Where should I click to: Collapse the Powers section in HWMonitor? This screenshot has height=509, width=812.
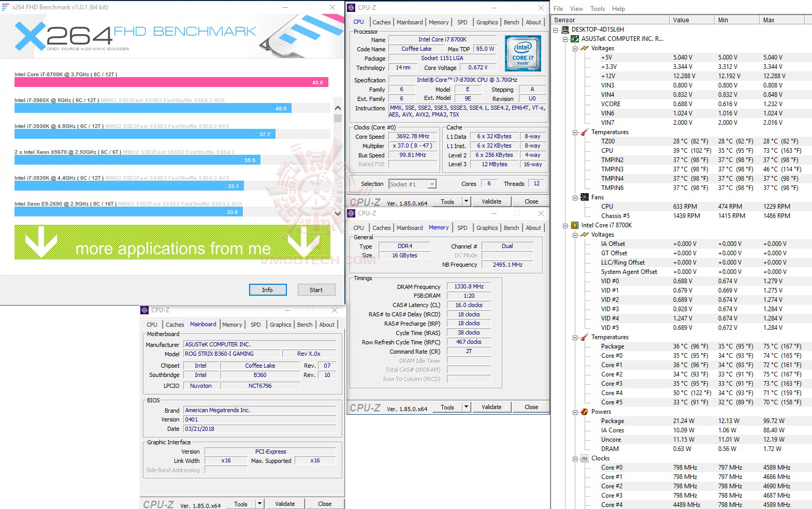point(575,412)
